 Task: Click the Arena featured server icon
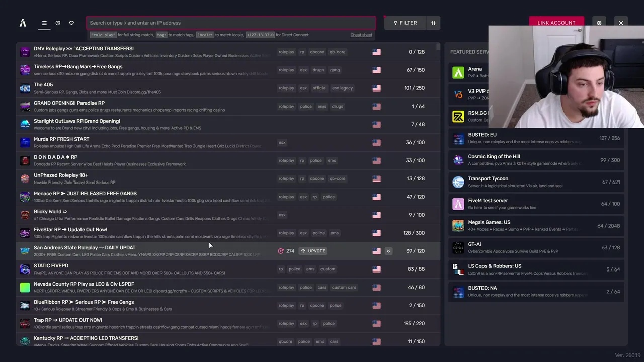tap(458, 72)
